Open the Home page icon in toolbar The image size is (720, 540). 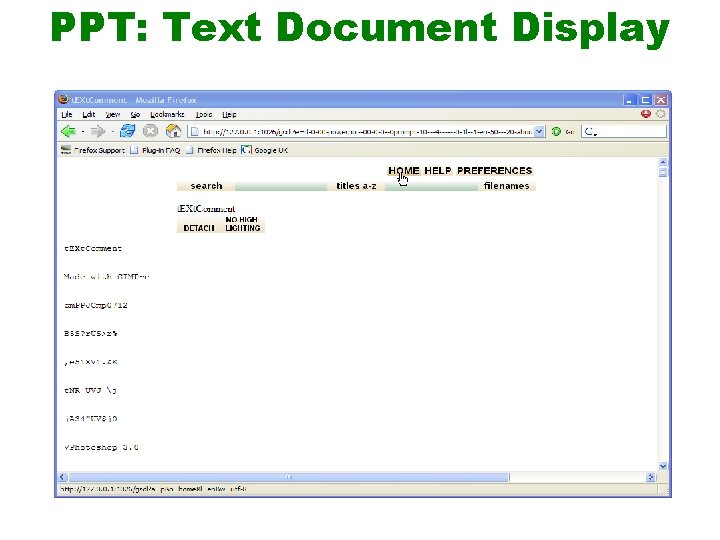pyautogui.click(x=173, y=131)
